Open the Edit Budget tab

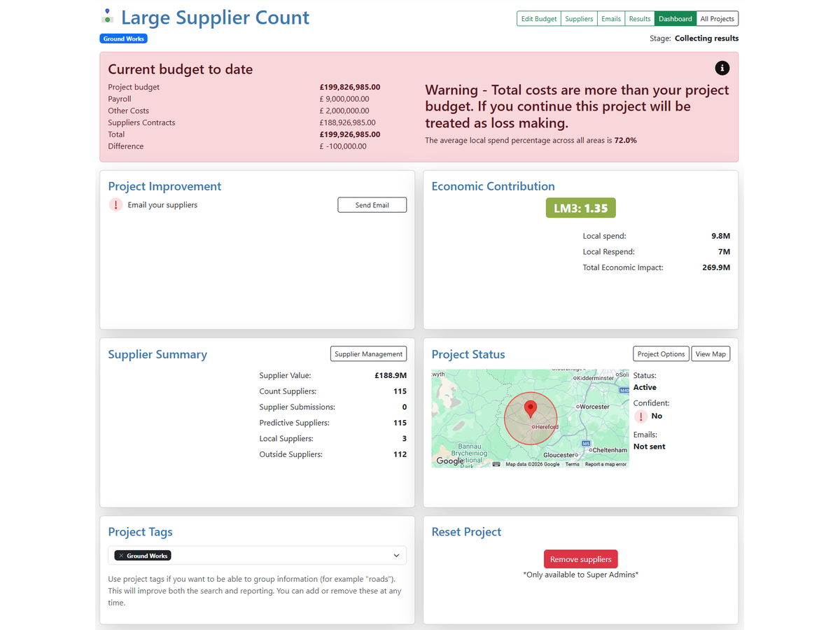coord(539,19)
